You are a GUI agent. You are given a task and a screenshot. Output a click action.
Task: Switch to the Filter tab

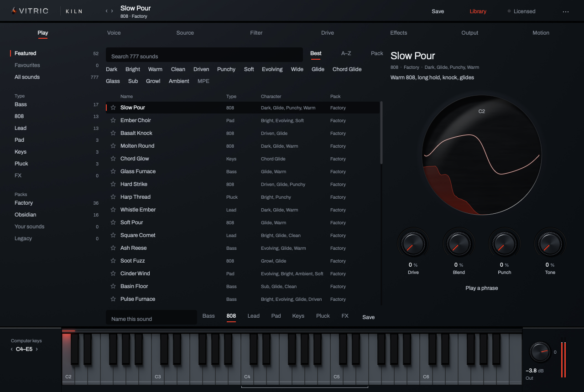point(256,33)
